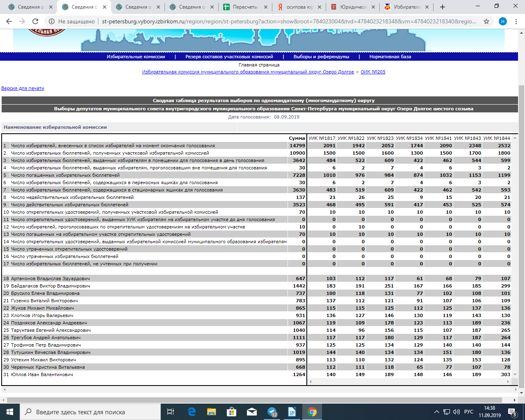The height and width of the screenshot is (420, 525).
Task: Switch to the осипова юр tab
Action: click(x=299, y=7)
